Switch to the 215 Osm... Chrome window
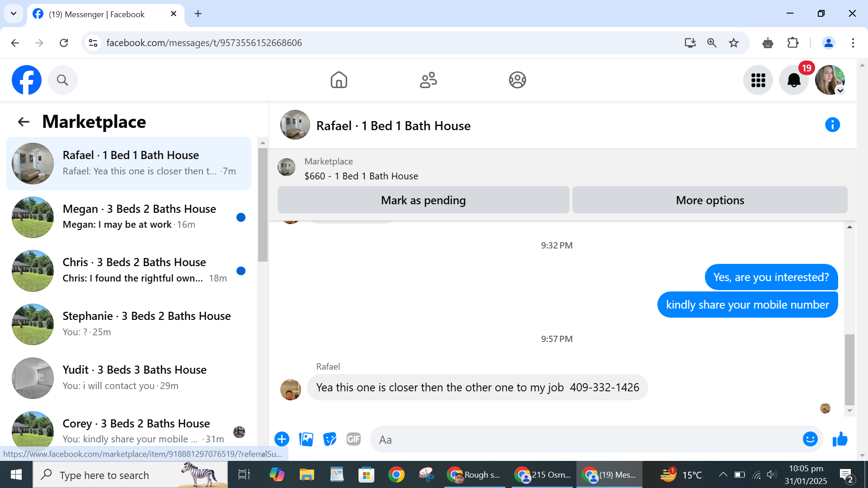 point(542,474)
